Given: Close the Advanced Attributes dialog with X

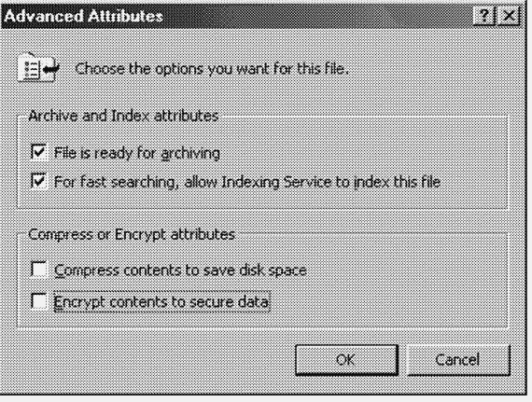Looking at the screenshot, I should [509, 16].
